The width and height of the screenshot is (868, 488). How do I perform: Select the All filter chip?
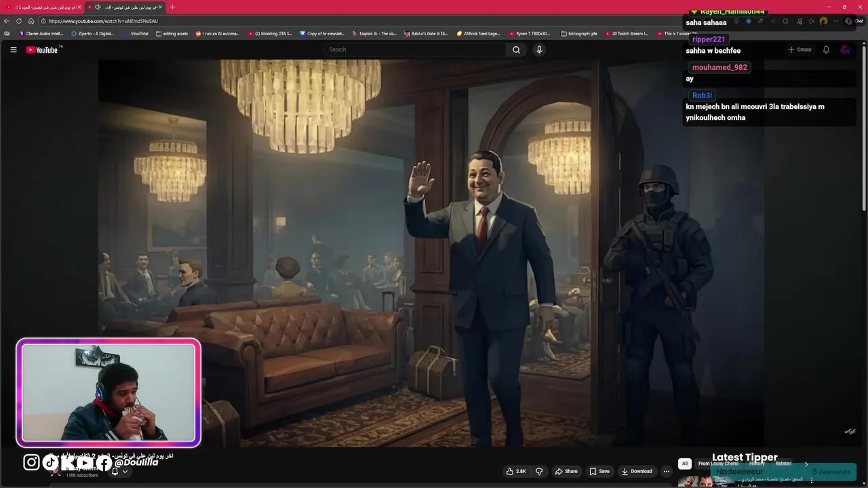[x=685, y=464]
